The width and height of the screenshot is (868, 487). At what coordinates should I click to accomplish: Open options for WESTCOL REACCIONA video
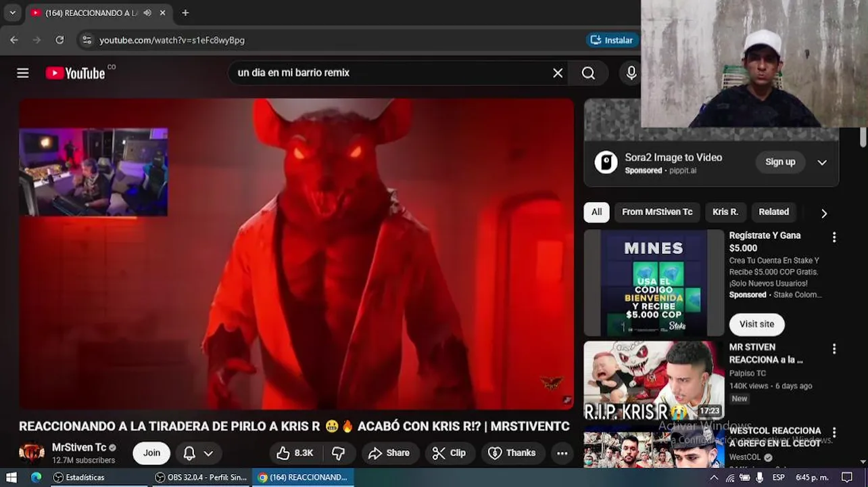pos(834,433)
